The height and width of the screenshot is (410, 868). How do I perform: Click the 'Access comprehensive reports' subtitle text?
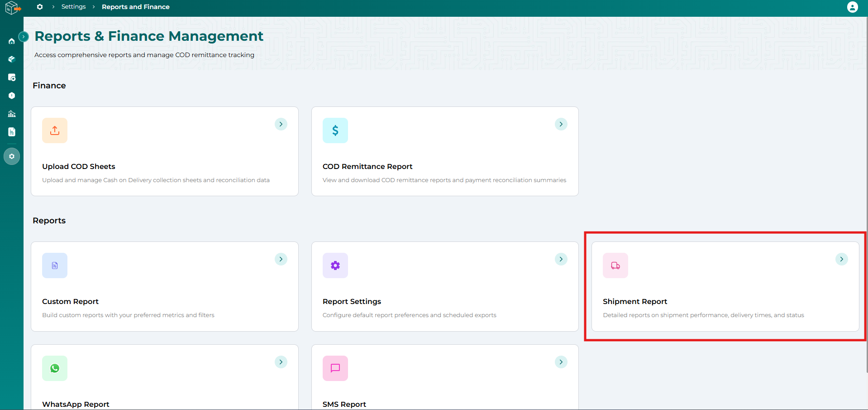(x=144, y=55)
